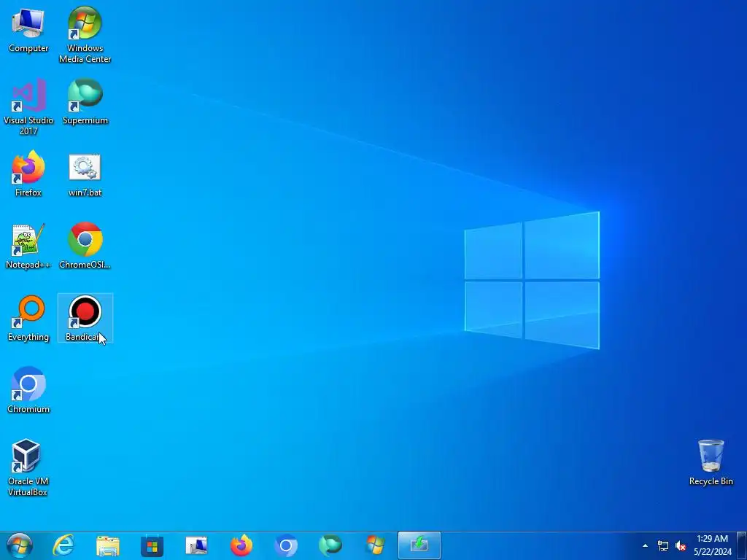Open the Windows flag taskbar icon
Viewport: 747px width, 560px height.
pyautogui.click(x=375, y=545)
